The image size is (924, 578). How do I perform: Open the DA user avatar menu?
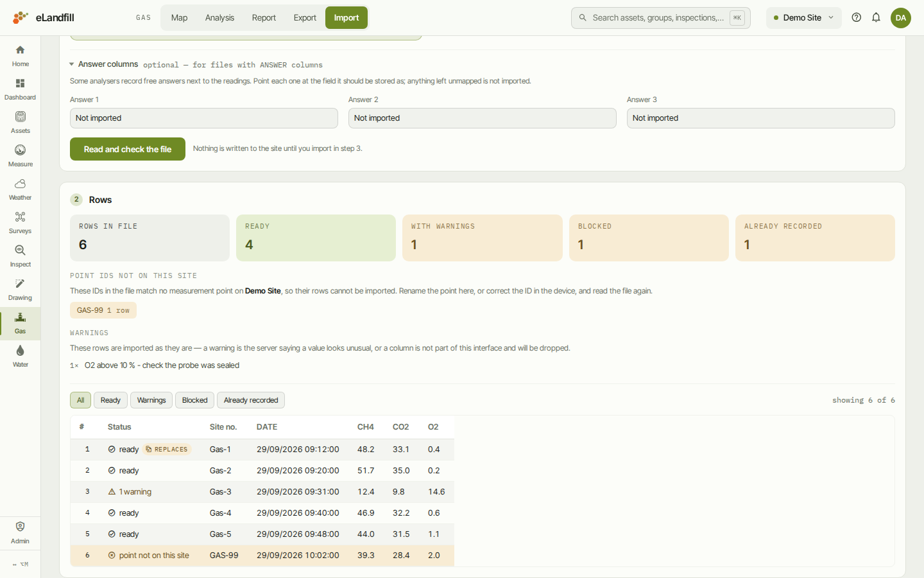[x=901, y=17]
